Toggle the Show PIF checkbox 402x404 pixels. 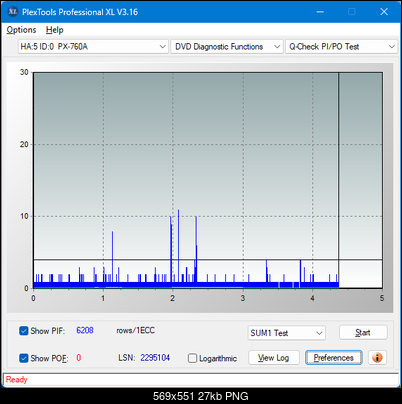(24, 331)
